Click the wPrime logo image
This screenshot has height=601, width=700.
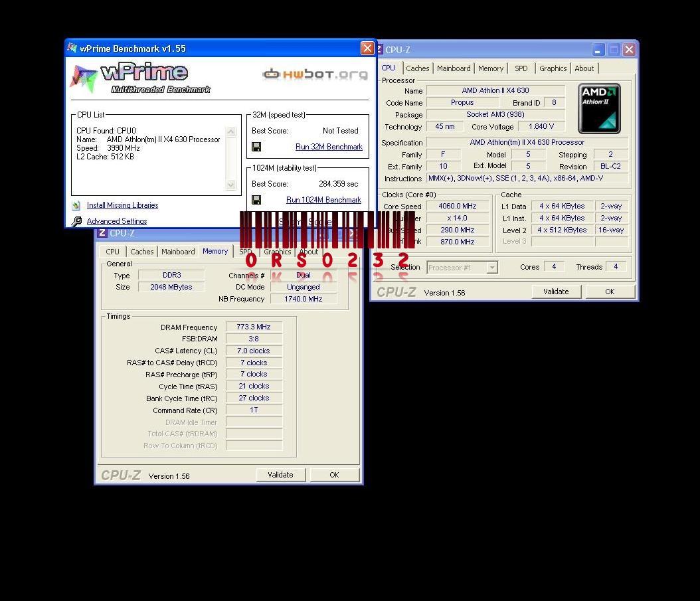coord(141,78)
